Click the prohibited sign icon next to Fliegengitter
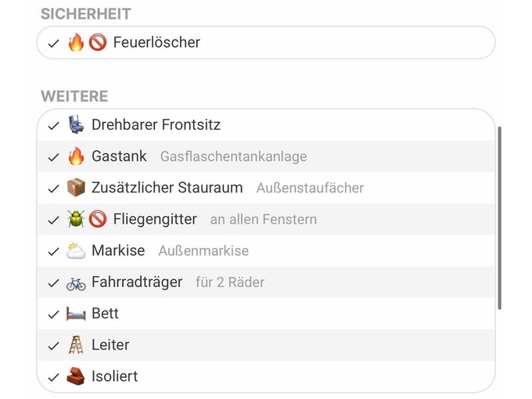The width and height of the screenshot is (532, 399). tap(98, 219)
